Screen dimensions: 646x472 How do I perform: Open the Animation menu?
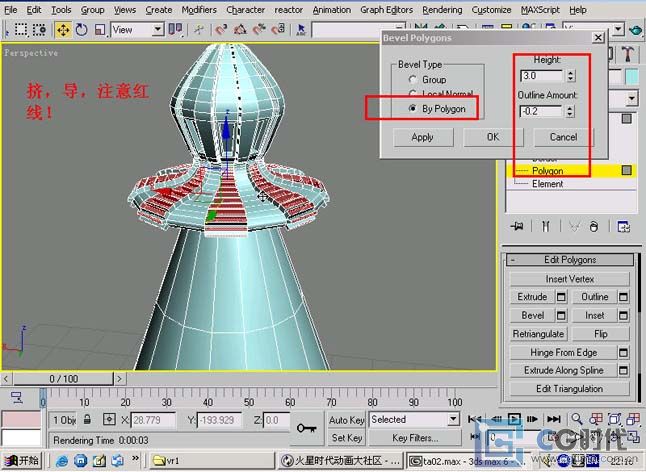[332, 9]
